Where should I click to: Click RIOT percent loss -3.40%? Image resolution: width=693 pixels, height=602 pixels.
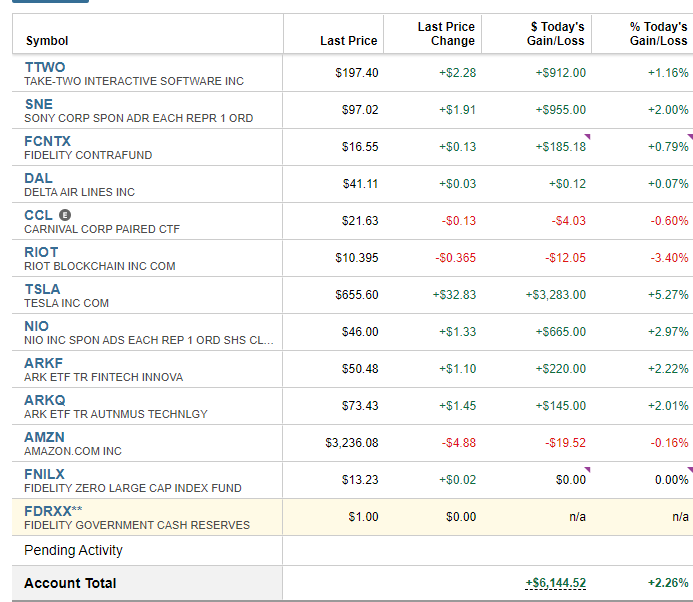[x=669, y=258]
